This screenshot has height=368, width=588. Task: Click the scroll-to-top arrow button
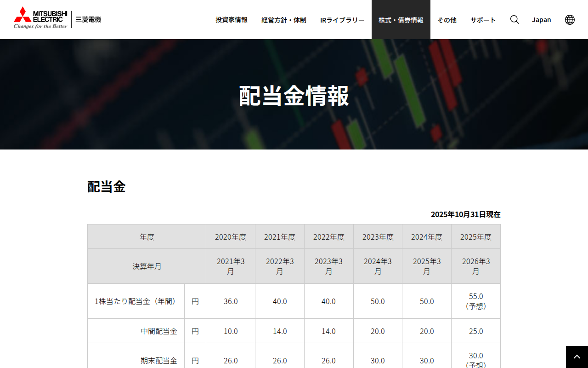pyautogui.click(x=577, y=356)
